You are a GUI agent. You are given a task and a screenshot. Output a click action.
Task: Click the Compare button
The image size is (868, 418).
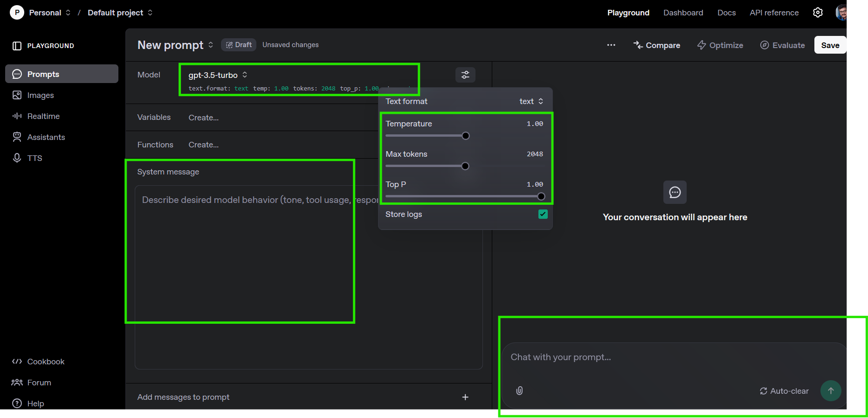click(x=656, y=45)
